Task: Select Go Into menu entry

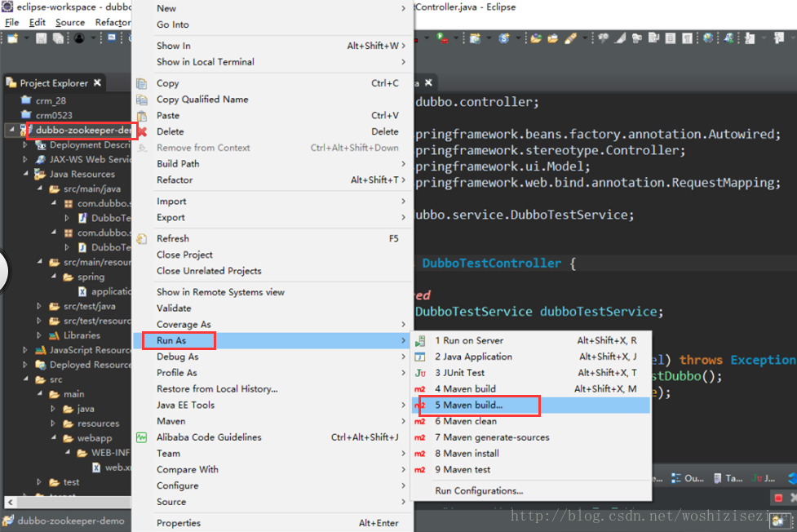Action: (x=272, y=25)
